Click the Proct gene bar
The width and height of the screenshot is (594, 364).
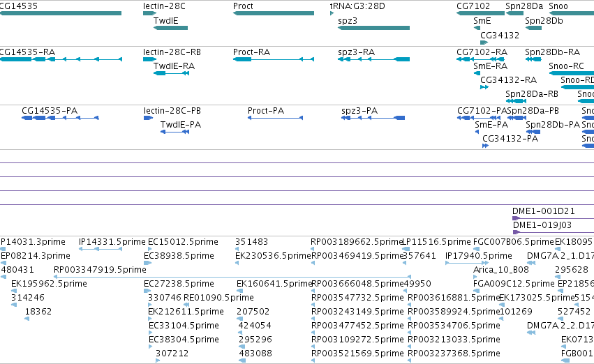point(274,13)
